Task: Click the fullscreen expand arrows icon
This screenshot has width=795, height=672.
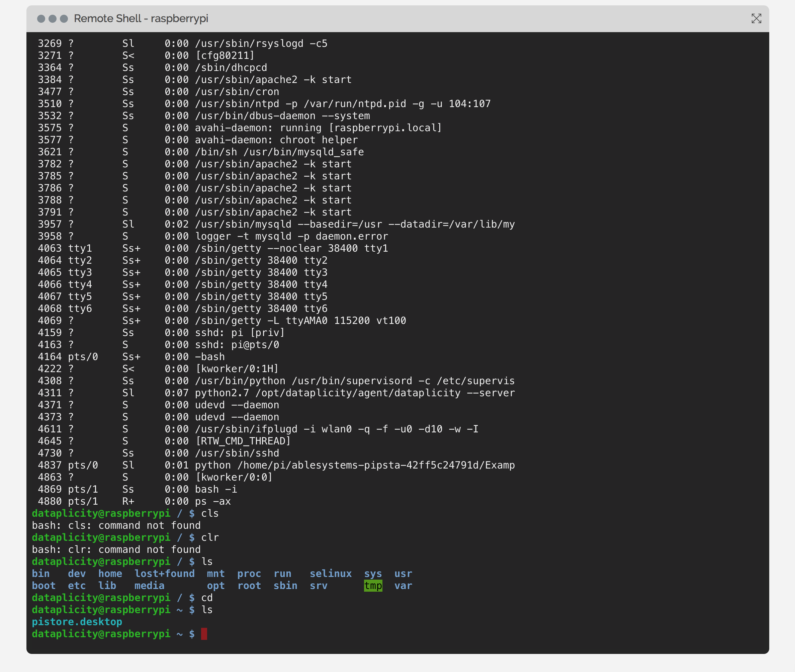Action: click(756, 19)
